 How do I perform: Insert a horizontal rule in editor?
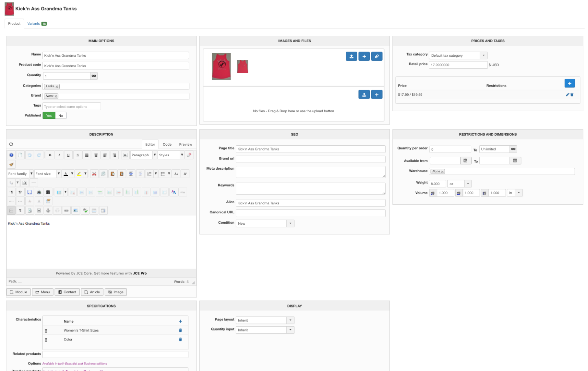(34, 183)
